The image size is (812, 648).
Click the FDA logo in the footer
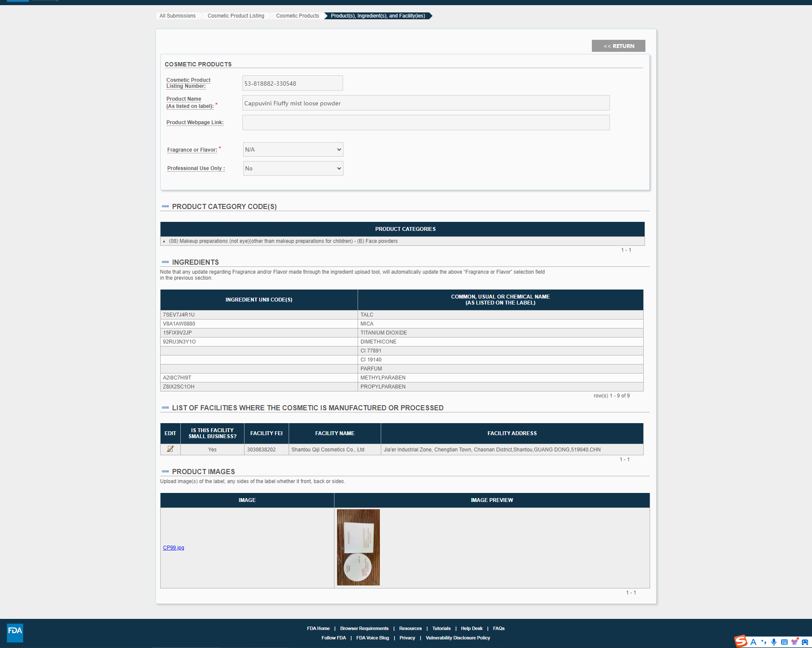tap(15, 632)
